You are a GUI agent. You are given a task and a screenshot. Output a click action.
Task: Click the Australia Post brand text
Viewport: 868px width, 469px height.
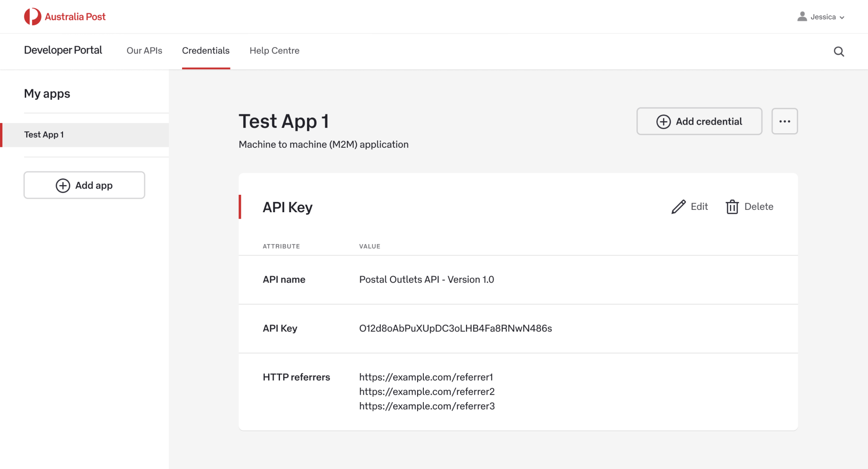click(75, 17)
